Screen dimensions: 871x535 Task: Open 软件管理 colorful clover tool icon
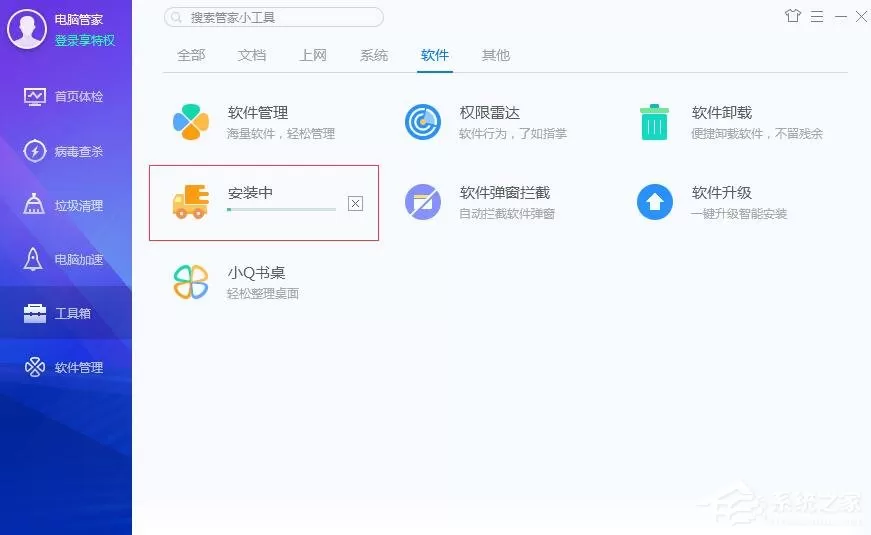point(191,122)
